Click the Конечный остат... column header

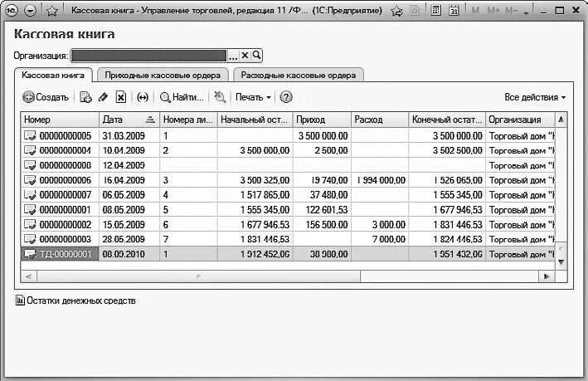click(x=447, y=120)
